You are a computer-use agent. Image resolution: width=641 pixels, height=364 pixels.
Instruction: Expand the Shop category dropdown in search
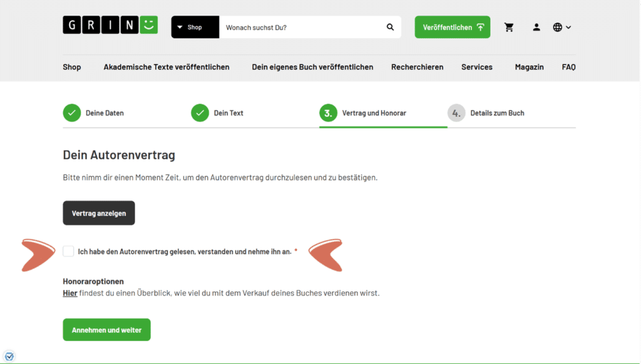pyautogui.click(x=195, y=28)
